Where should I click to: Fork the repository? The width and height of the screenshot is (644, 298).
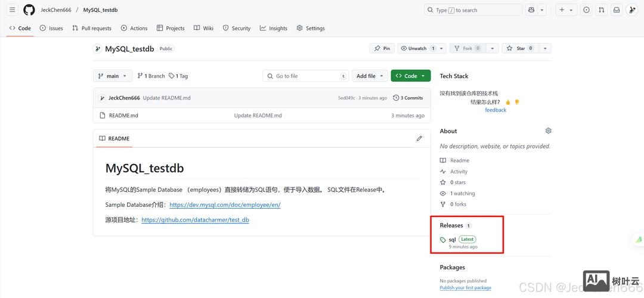click(x=467, y=48)
